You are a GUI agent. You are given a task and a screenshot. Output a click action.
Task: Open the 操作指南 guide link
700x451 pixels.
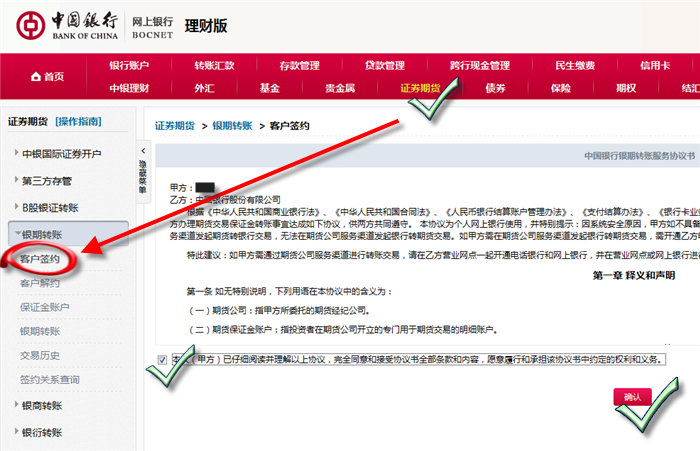(x=79, y=121)
